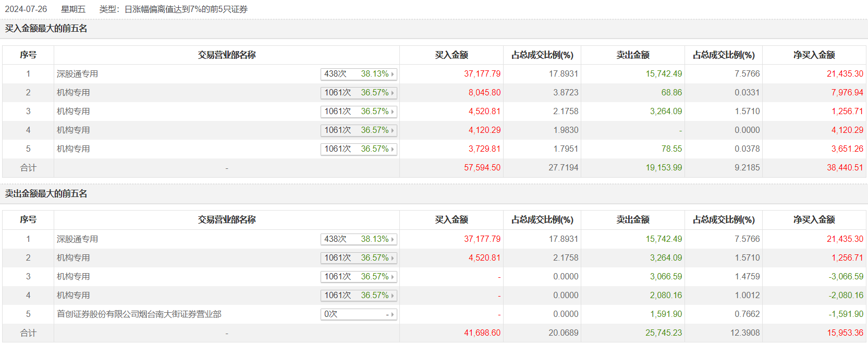Open 1061次 stats box in buy-table row 4

coord(358,130)
